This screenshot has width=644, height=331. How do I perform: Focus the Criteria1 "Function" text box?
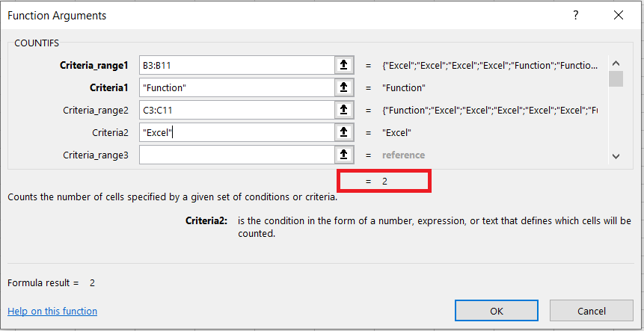click(236, 88)
